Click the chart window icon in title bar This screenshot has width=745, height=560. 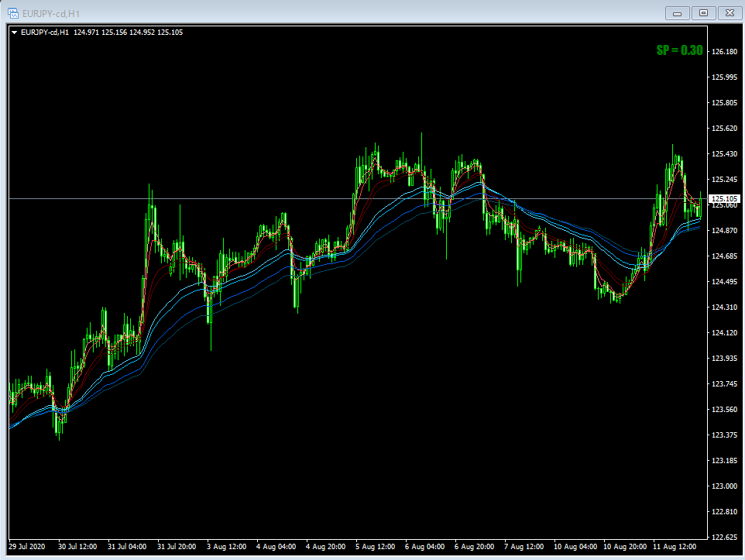tap(13, 13)
